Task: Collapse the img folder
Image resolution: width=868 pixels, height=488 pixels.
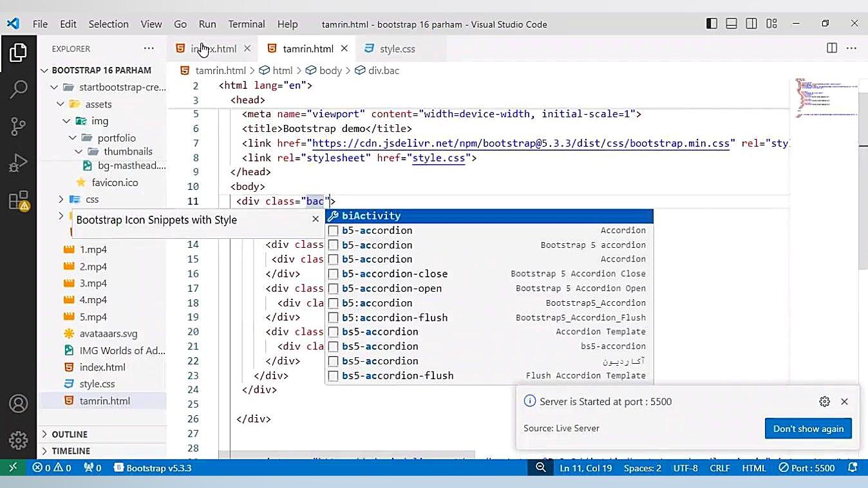Action: pyautogui.click(x=66, y=121)
